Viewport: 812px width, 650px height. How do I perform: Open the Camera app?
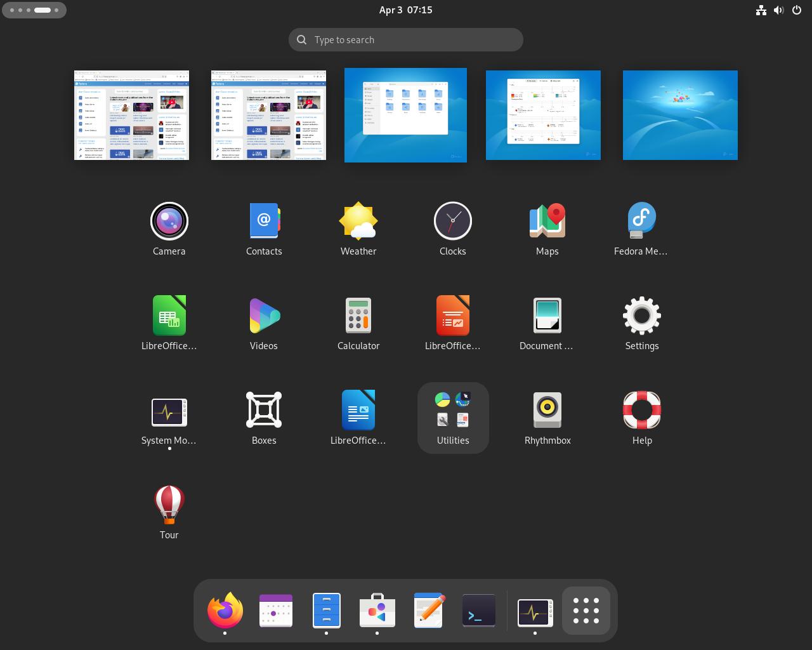169,229
